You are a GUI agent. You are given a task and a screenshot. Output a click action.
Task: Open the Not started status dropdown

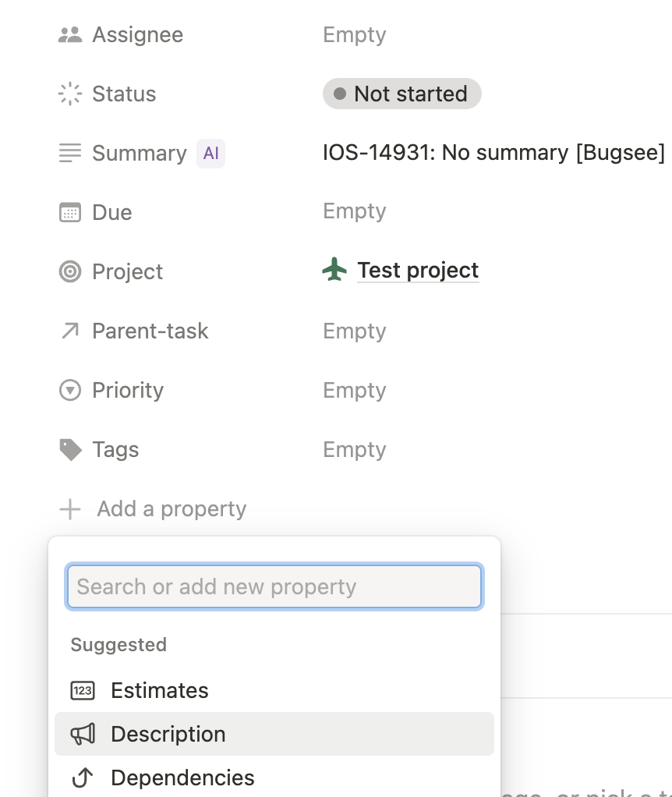click(x=401, y=94)
